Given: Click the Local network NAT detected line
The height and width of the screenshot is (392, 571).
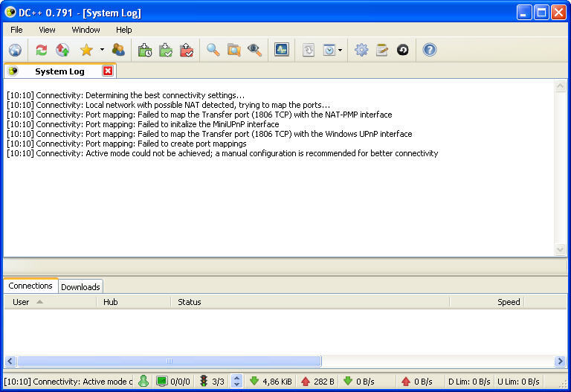Looking at the screenshot, I should [x=169, y=105].
